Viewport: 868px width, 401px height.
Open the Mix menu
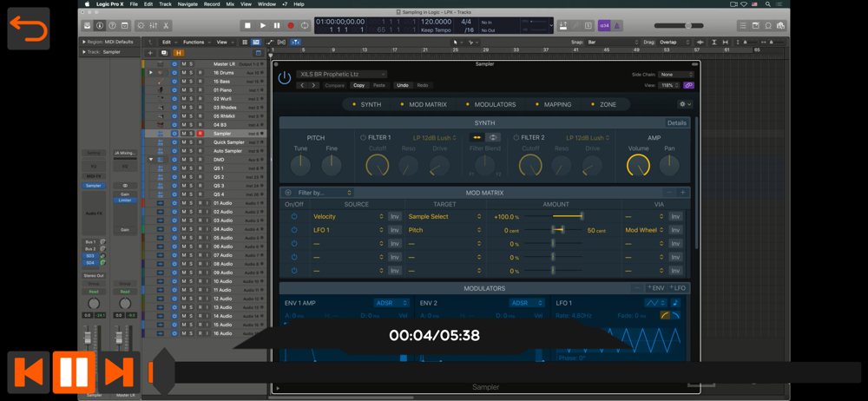[230, 3]
